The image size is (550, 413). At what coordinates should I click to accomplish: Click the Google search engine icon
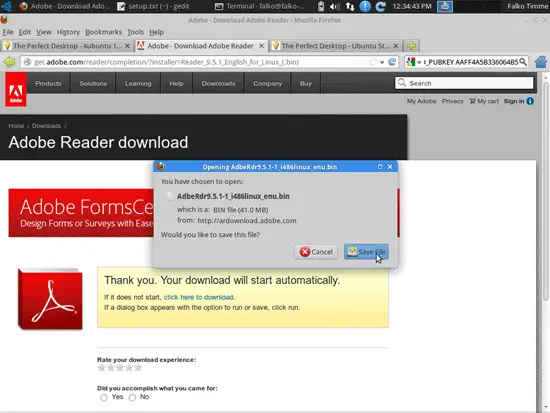pyautogui.click(x=410, y=62)
